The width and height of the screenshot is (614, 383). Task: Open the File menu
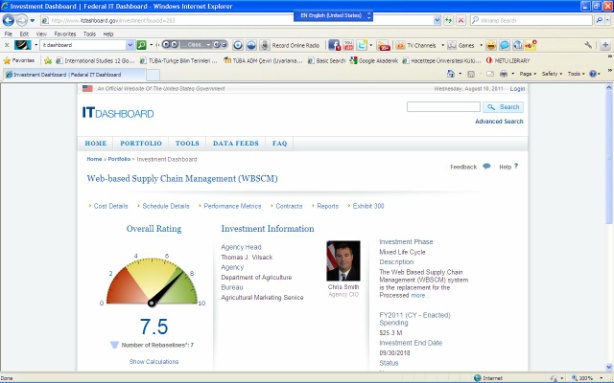point(8,34)
